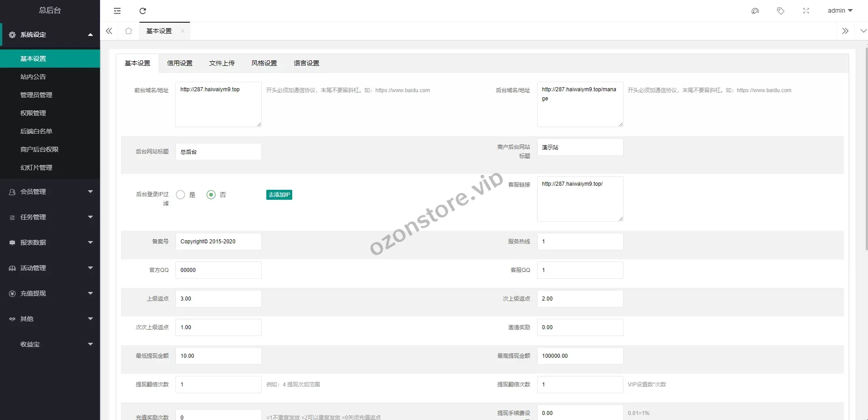The image size is (868, 420).
Task: Switch to the 信用设置 tab
Action: coord(180,63)
